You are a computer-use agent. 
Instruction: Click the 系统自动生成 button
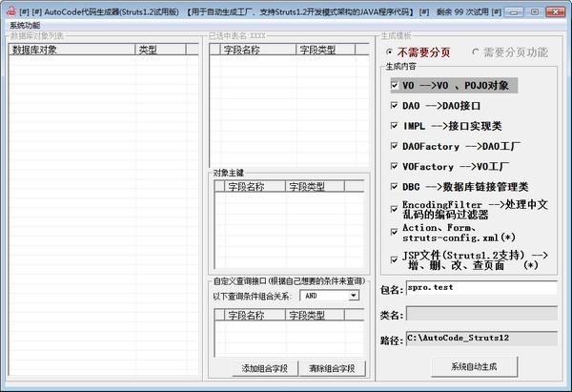[x=474, y=366]
